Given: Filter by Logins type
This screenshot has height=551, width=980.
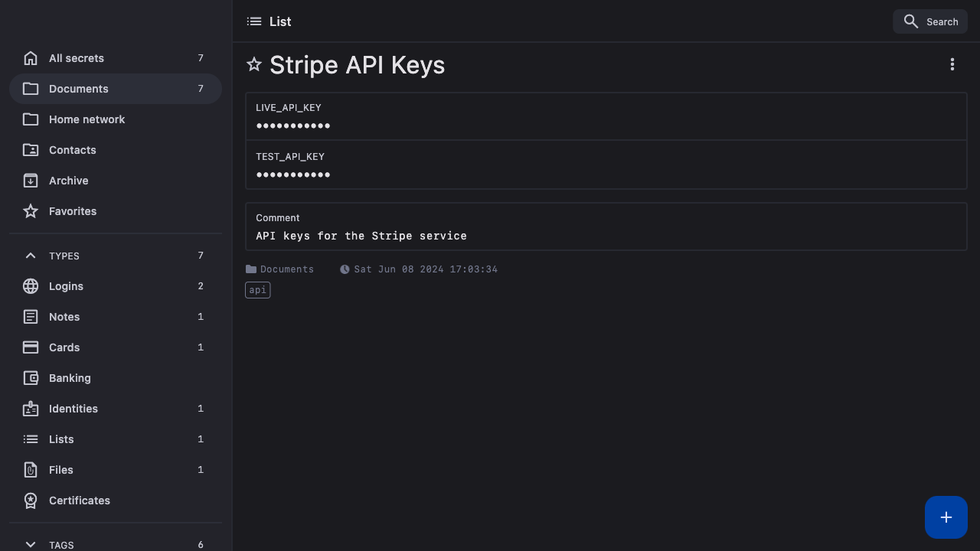Looking at the screenshot, I should pos(66,286).
